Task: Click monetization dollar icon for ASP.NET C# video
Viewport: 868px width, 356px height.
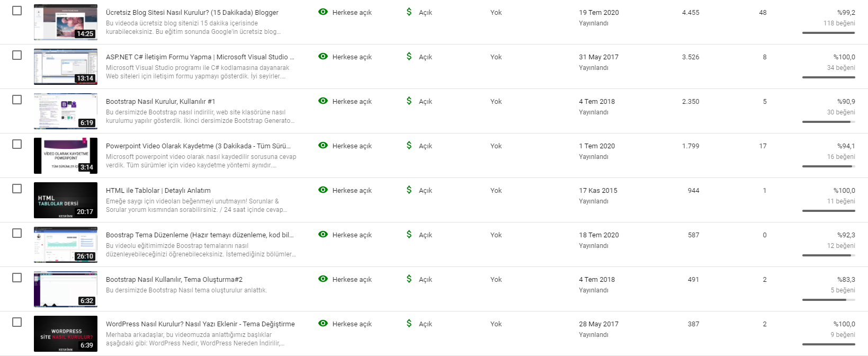Action: (409, 56)
